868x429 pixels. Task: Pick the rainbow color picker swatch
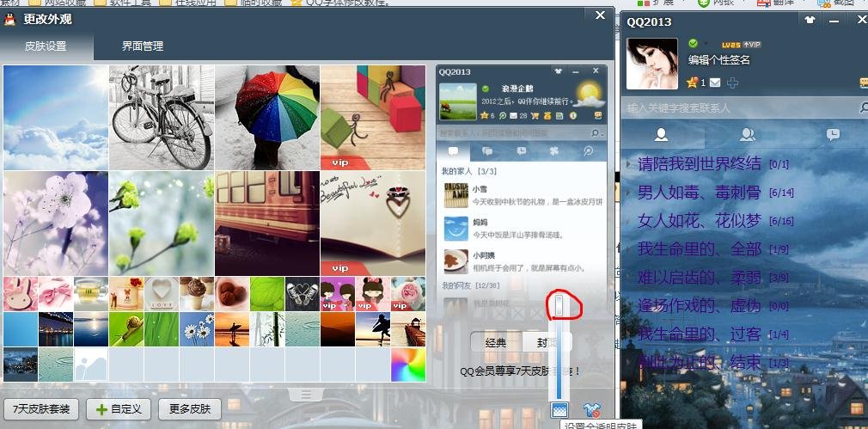[x=408, y=365]
